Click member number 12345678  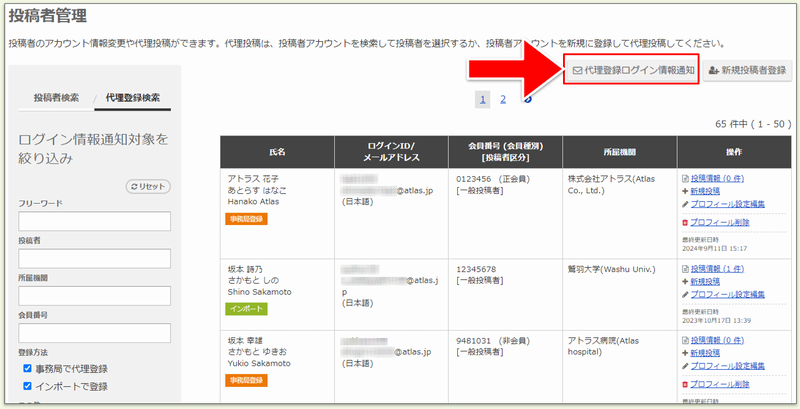(476, 269)
